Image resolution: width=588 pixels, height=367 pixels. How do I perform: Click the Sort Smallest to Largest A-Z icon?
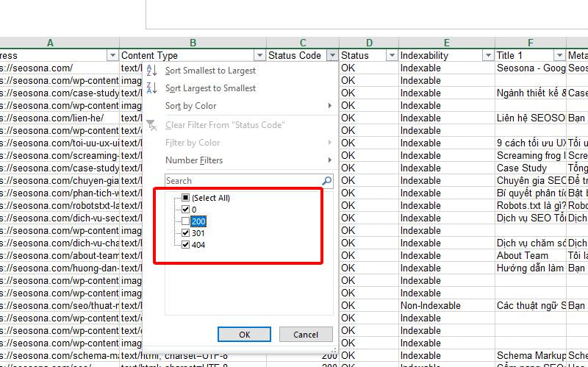pyautogui.click(x=151, y=70)
